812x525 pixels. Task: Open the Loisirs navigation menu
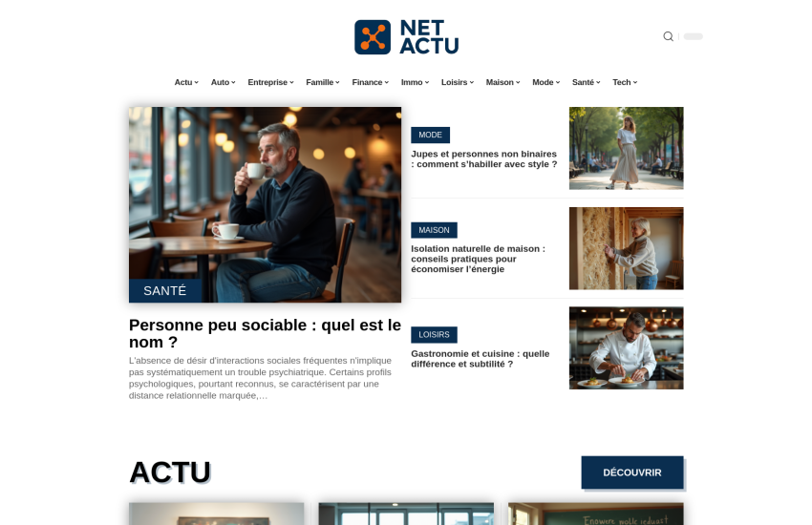tap(458, 82)
